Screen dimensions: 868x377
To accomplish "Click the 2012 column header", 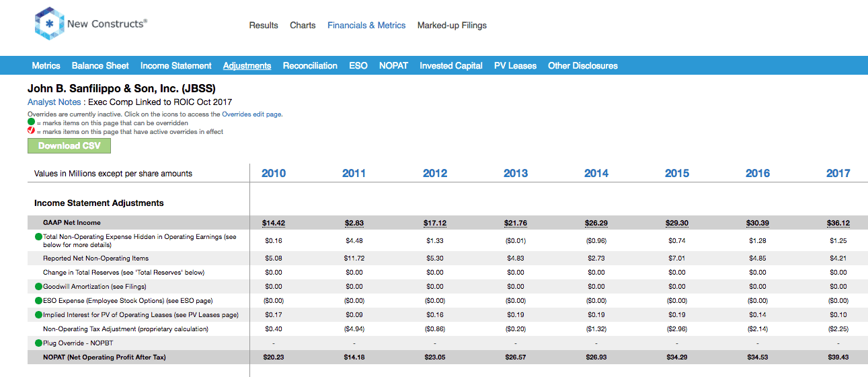I will [x=435, y=174].
